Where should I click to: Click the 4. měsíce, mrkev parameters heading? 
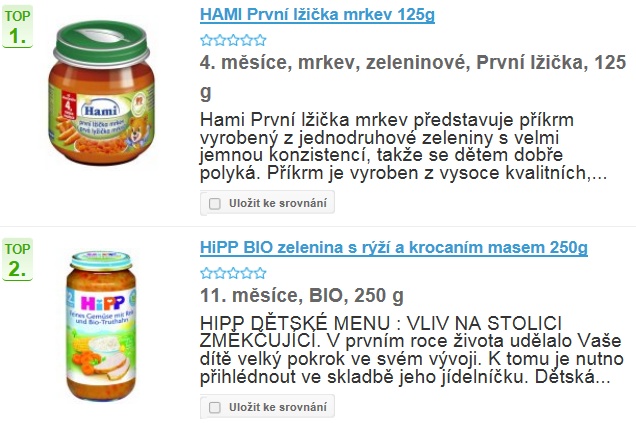click(413, 77)
